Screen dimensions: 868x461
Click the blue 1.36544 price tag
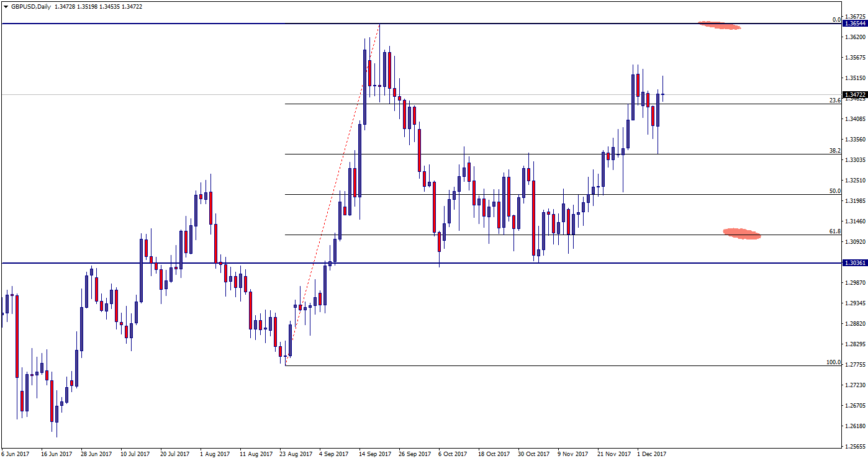pyautogui.click(x=854, y=24)
